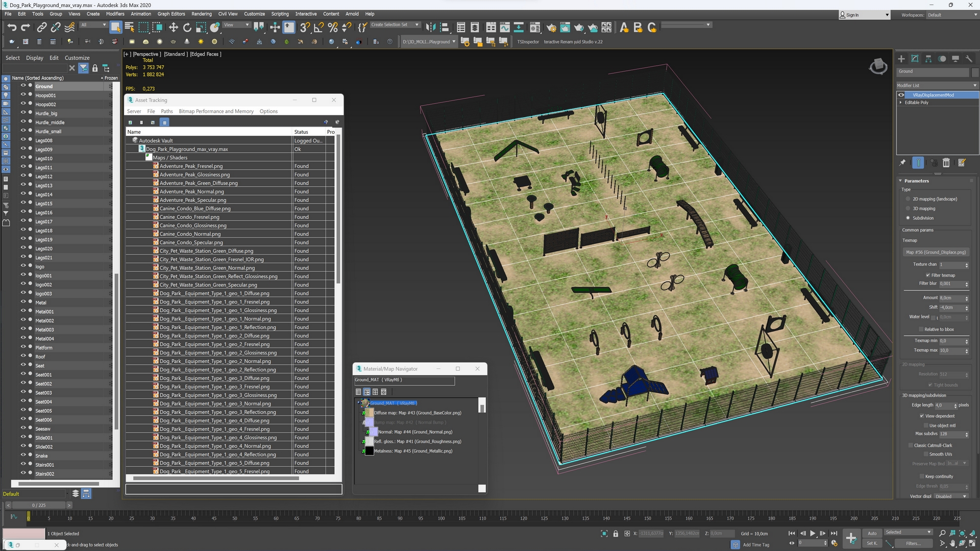Click the Pin Stack icon

(902, 163)
